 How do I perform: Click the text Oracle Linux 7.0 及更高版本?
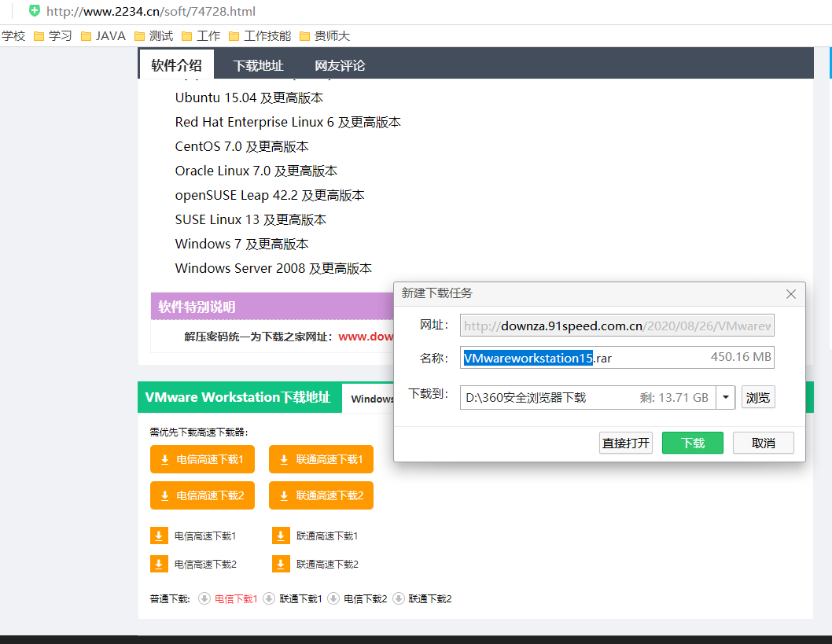[256, 171]
